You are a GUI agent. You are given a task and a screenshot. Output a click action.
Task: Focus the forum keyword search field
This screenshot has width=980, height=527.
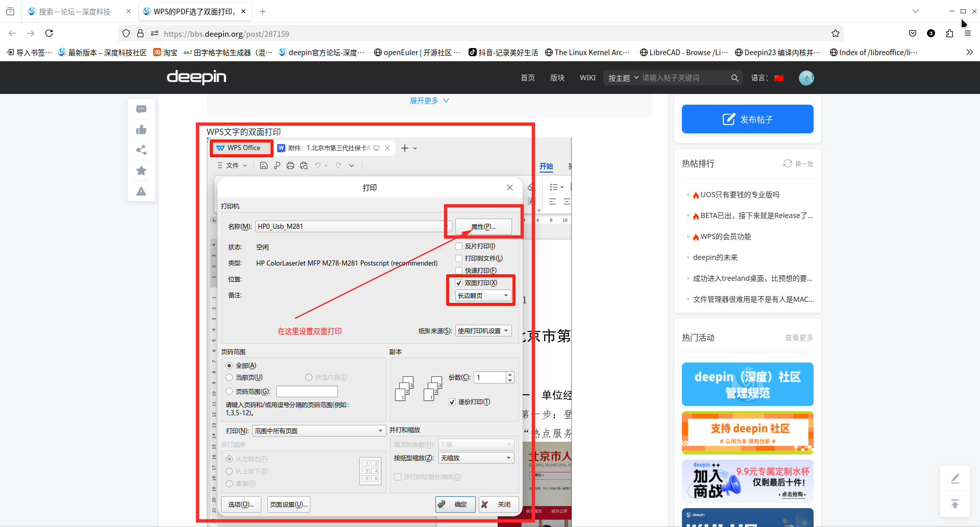tap(684, 78)
